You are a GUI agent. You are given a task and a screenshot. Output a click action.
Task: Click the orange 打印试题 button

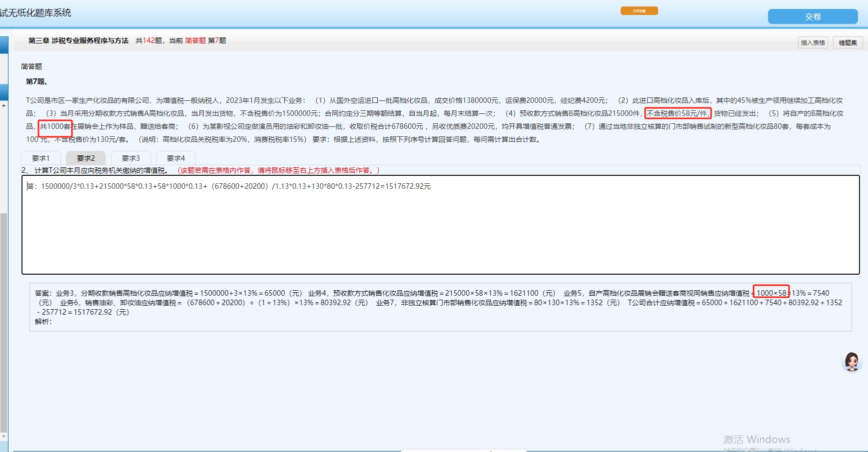pos(639,11)
